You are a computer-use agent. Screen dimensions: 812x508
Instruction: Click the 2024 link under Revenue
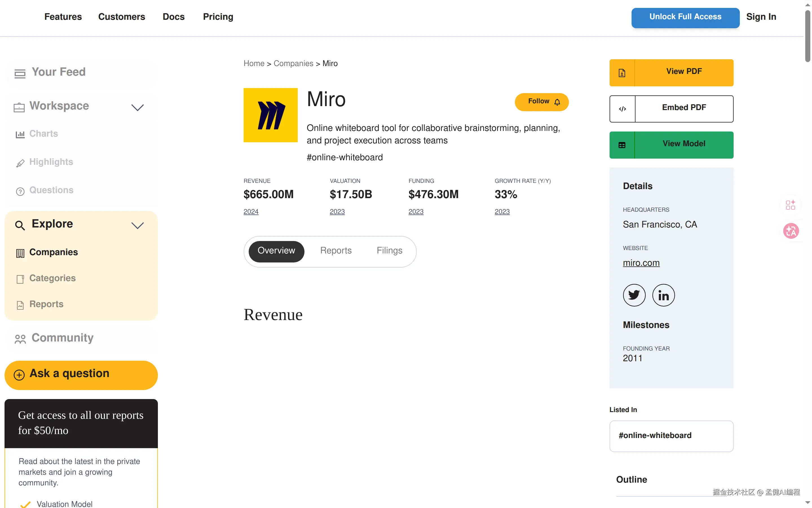(x=251, y=212)
